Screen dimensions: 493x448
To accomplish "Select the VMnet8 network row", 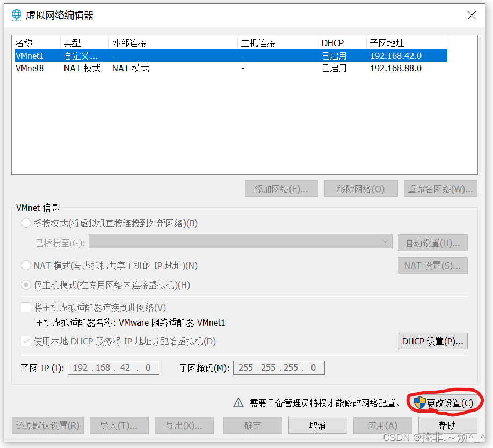I will [x=231, y=68].
